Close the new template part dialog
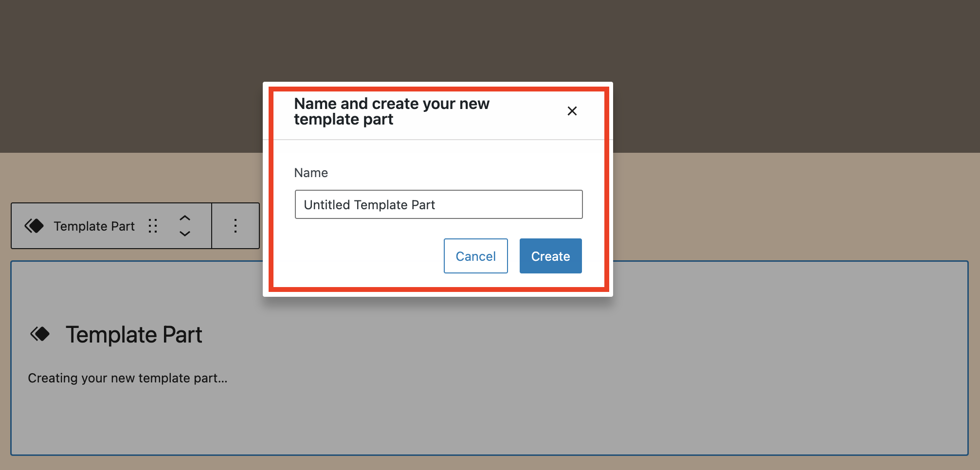Viewport: 980px width, 470px height. coord(572,111)
